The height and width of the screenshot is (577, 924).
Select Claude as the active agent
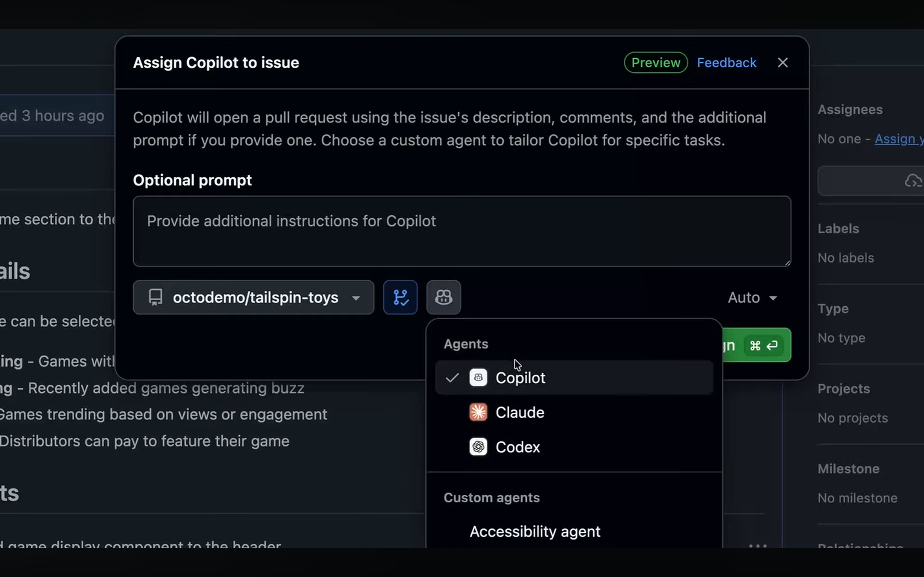tap(520, 412)
